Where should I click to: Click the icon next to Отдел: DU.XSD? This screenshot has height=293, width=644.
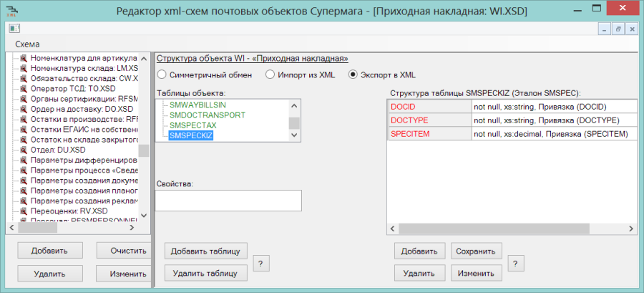(x=24, y=150)
